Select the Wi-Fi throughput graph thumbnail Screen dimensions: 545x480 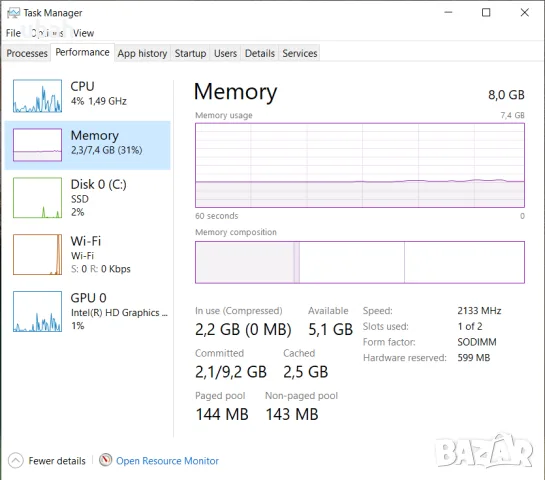38,254
